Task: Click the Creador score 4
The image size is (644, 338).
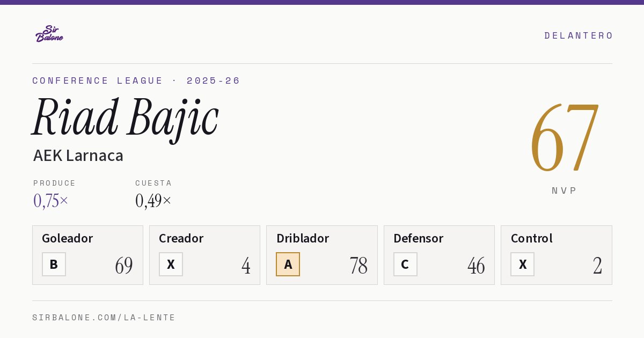Action: coord(246,266)
